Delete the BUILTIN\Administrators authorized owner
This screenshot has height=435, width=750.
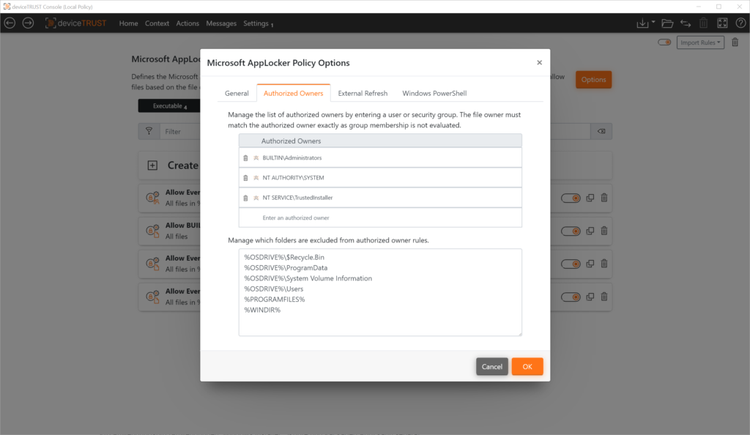click(x=246, y=158)
